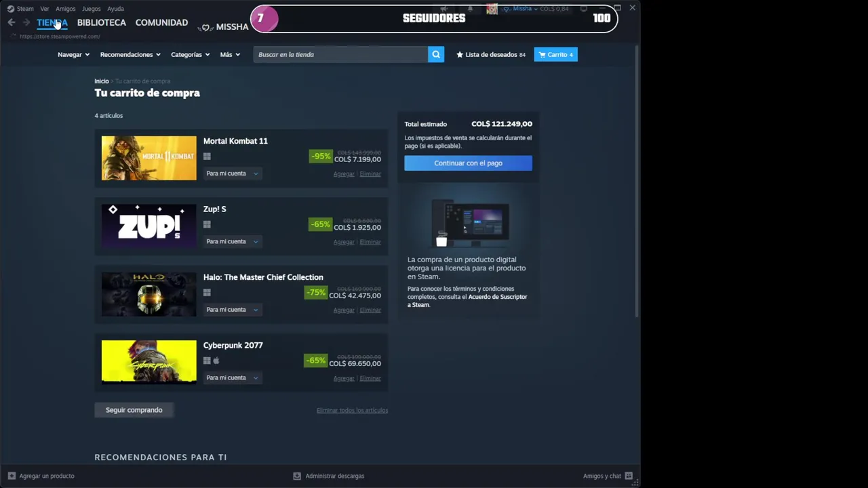Click Agregar for Halo Master Chief Collection
868x488 pixels.
[x=344, y=310]
